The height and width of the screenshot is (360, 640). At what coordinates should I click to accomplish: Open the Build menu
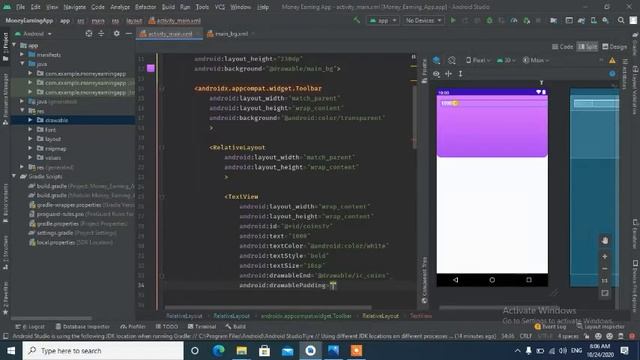tap(168, 7)
